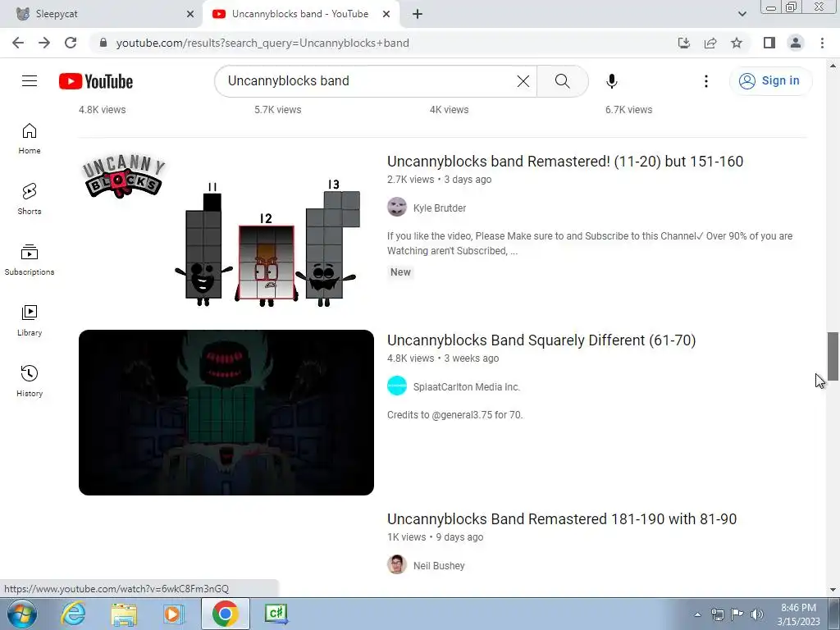Start voice search with the microphone icon
Screen dimensions: 840x630
point(611,81)
